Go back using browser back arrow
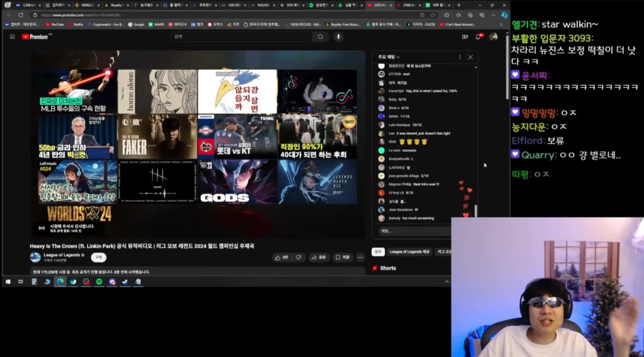 (x=9, y=15)
